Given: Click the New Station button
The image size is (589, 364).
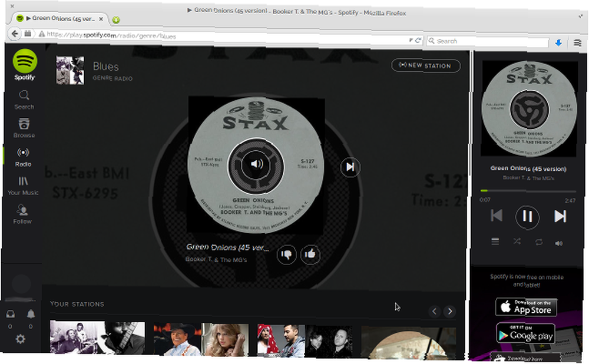Looking at the screenshot, I should (x=426, y=65).
